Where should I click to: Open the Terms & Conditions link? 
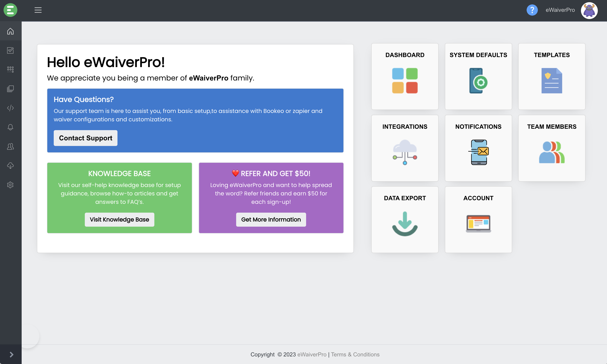[x=355, y=354]
